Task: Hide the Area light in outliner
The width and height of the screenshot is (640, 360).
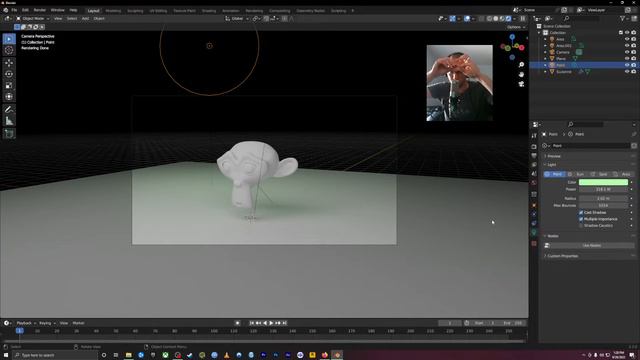Action: (627, 39)
